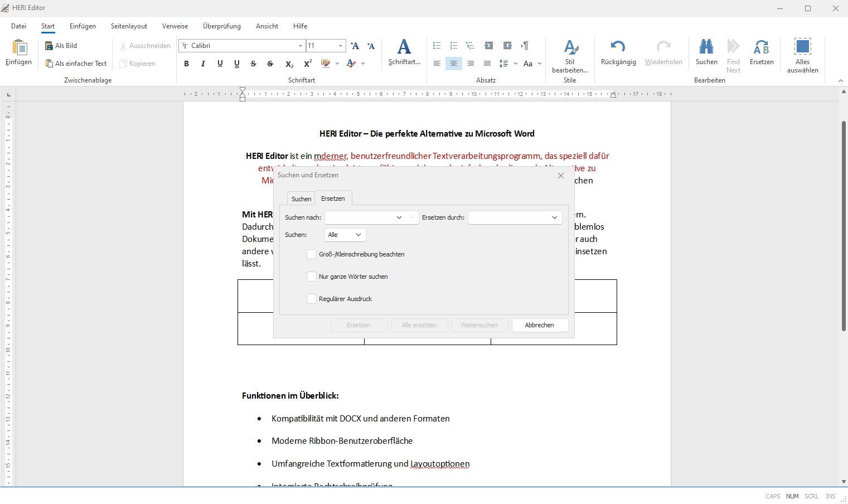Image resolution: width=848 pixels, height=504 pixels.
Task: Show paragraph formatting marks
Action: point(525,46)
